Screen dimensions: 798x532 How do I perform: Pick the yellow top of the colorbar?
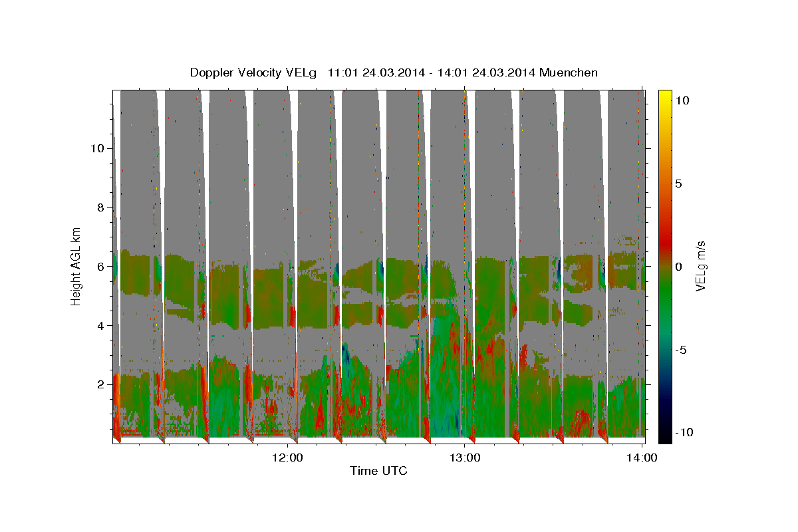pyautogui.click(x=664, y=95)
